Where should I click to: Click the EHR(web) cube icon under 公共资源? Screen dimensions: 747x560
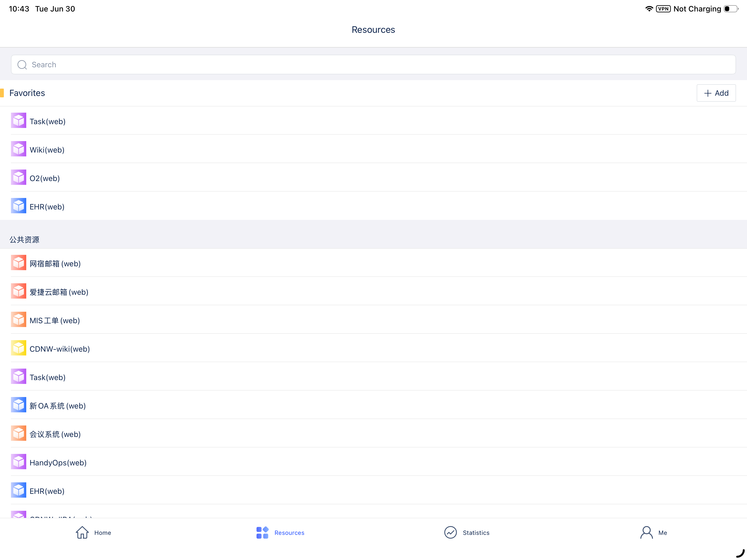click(19, 490)
